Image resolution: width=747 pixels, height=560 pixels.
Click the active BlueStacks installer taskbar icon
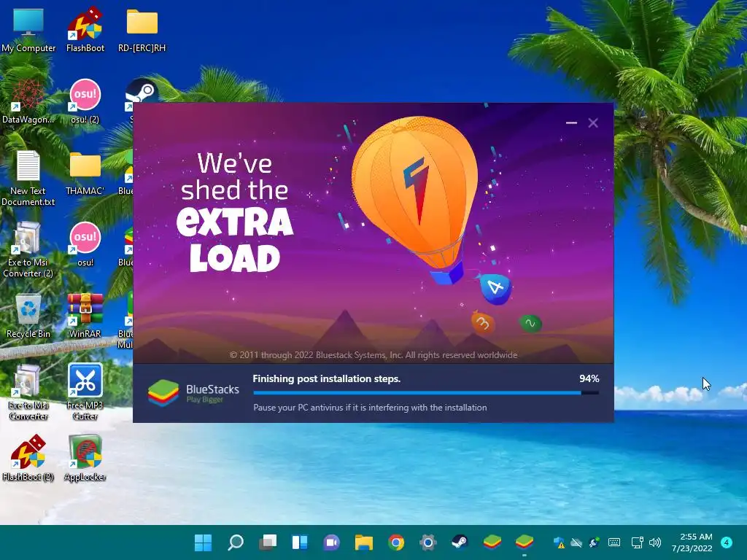pos(524,542)
